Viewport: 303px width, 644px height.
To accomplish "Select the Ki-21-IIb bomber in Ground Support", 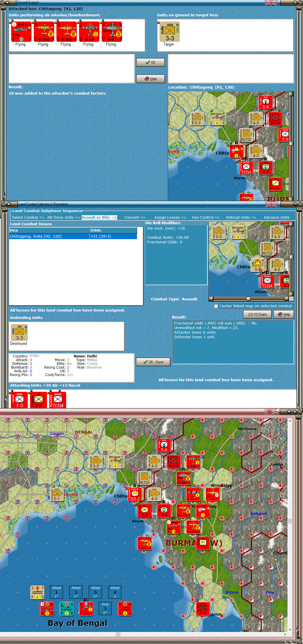I will point(66,32).
